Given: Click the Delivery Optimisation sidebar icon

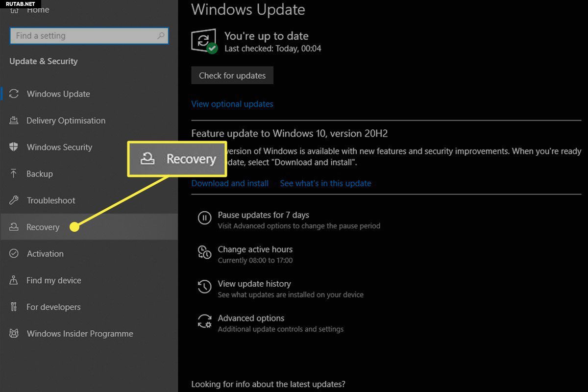Looking at the screenshot, I should coord(14,121).
